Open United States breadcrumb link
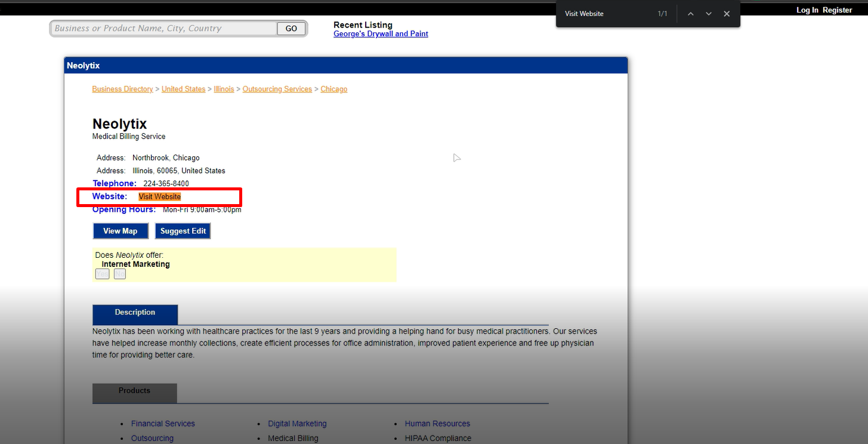This screenshot has height=444, width=868. (183, 89)
